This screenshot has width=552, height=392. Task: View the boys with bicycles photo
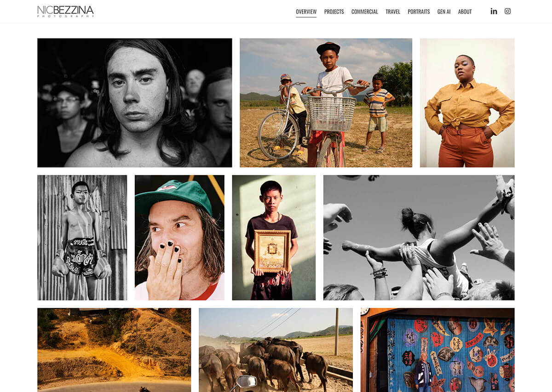click(x=326, y=102)
